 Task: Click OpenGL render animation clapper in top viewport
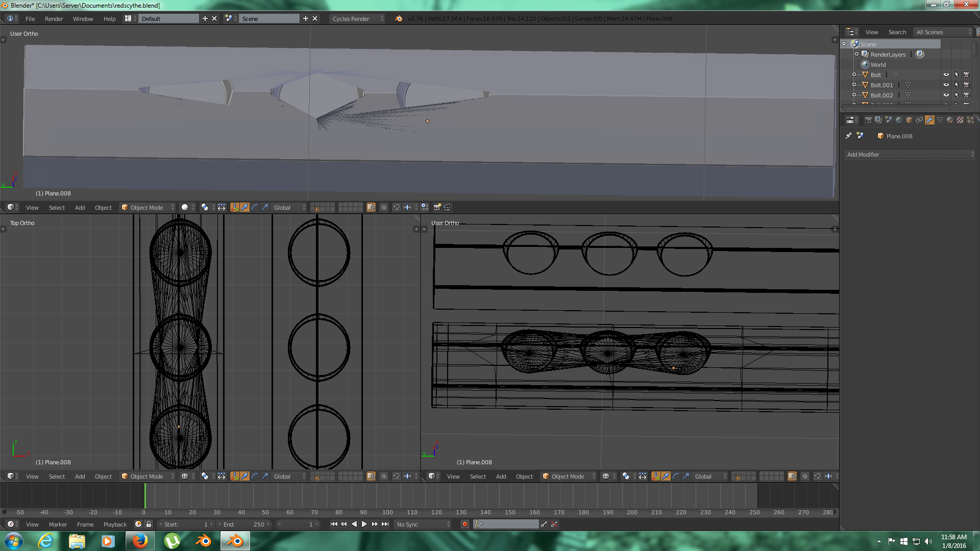[x=447, y=207]
